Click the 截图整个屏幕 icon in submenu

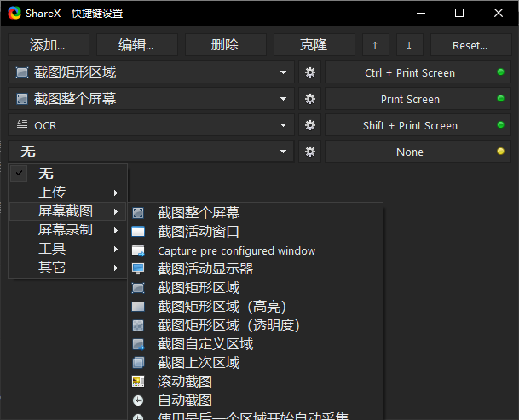138,213
